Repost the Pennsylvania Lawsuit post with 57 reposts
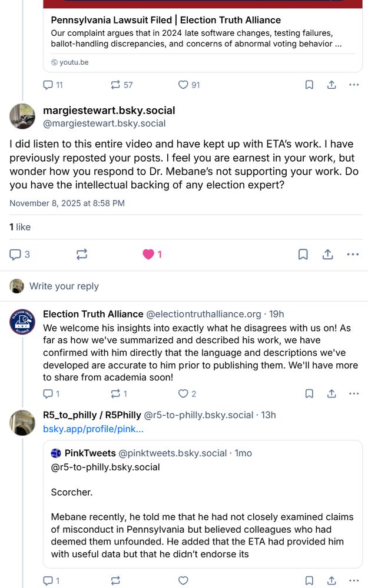Screen dimensions: 368x588 (115, 85)
